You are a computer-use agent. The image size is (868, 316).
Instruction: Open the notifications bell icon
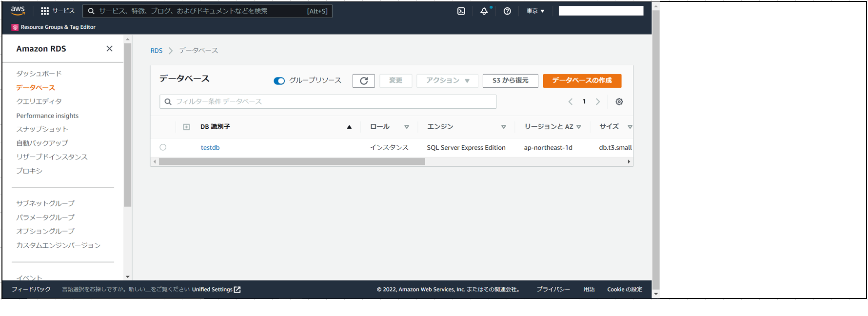coord(484,11)
